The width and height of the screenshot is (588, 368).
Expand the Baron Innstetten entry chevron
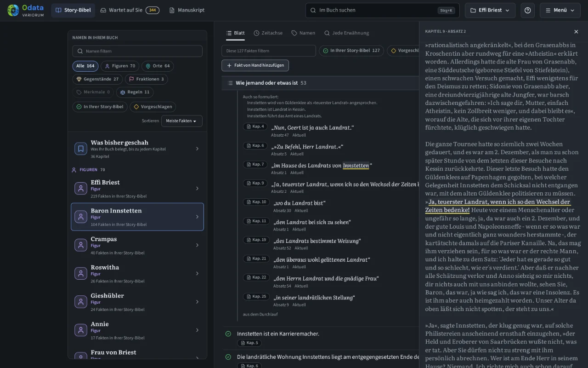point(198,217)
